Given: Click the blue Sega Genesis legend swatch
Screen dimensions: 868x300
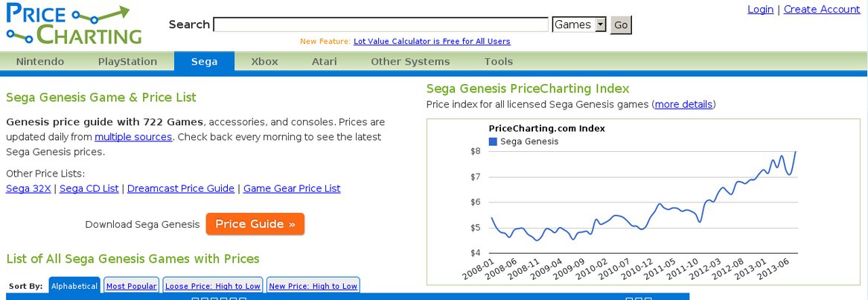Looking at the screenshot, I should 493,141.
